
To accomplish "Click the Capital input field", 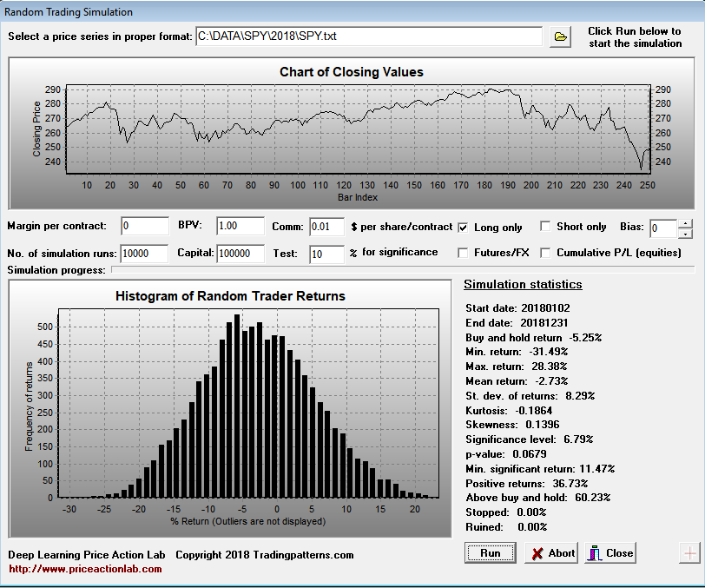I will tap(240, 253).
